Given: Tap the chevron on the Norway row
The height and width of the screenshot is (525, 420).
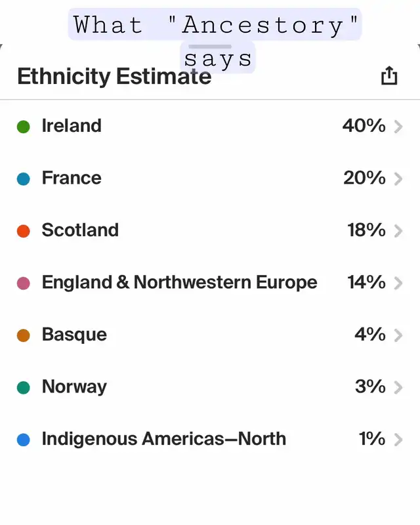Looking at the screenshot, I should tap(398, 387).
